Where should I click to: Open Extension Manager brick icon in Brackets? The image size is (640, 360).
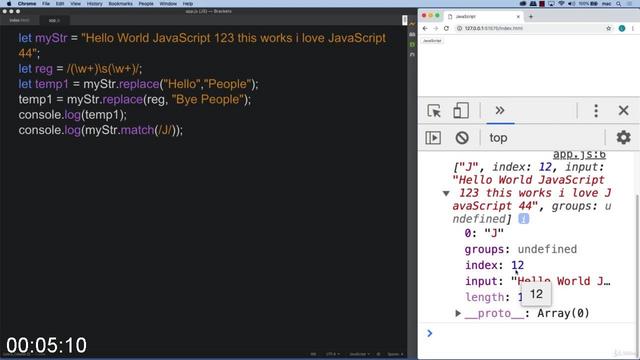click(x=412, y=34)
